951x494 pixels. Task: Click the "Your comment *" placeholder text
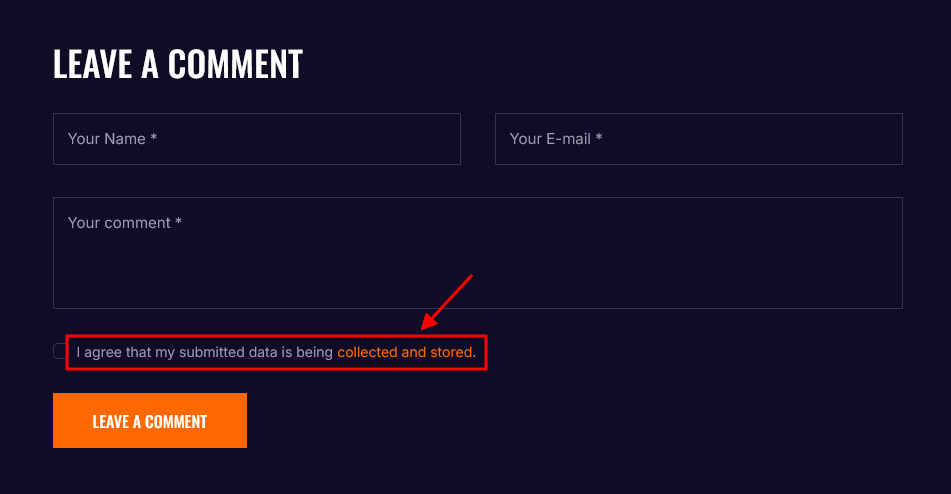(x=124, y=223)
